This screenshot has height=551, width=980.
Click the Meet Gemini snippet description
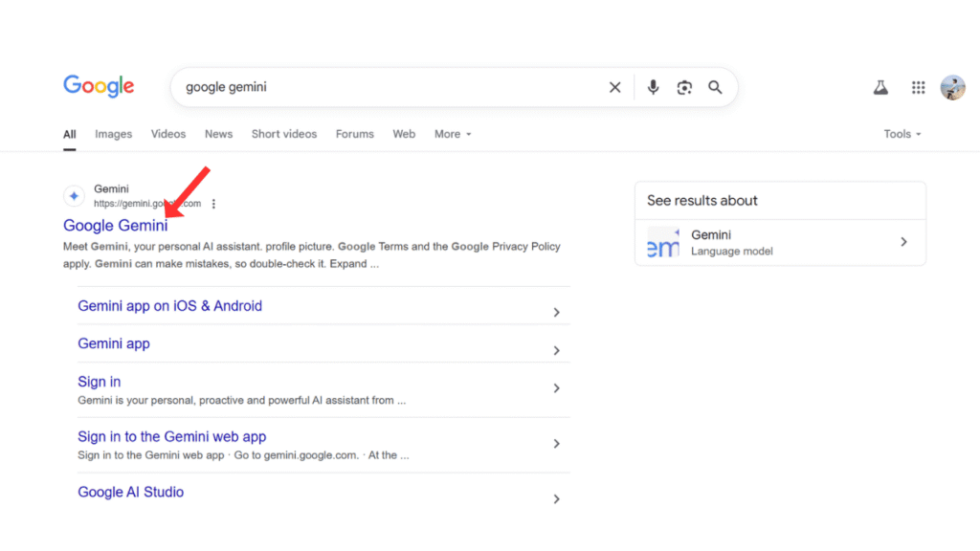(311, 254)
